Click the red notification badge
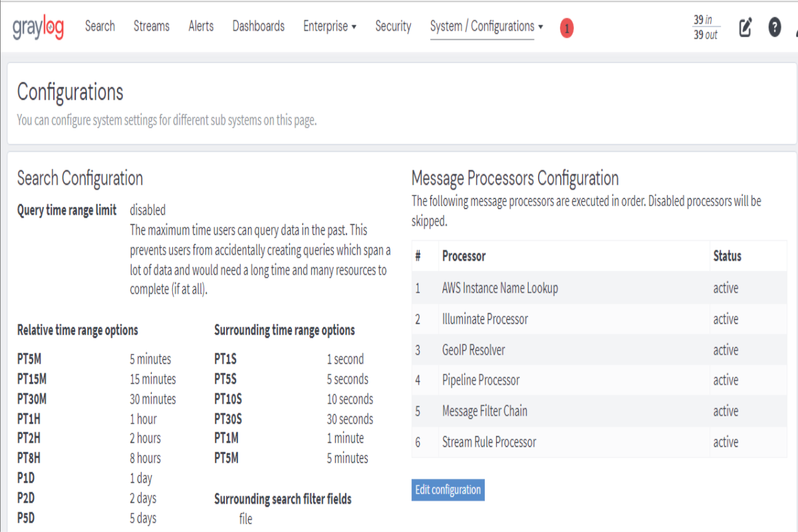 click(567, 28)
